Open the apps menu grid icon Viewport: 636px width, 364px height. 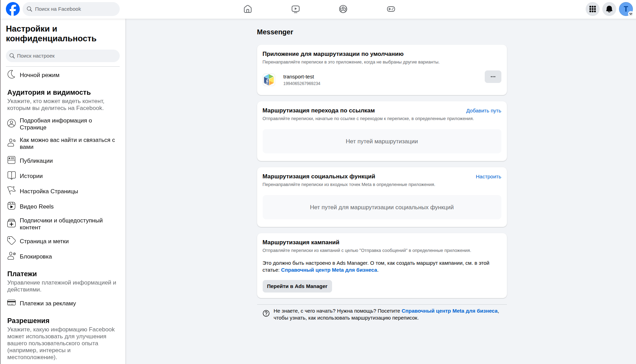tap(593, 9)
